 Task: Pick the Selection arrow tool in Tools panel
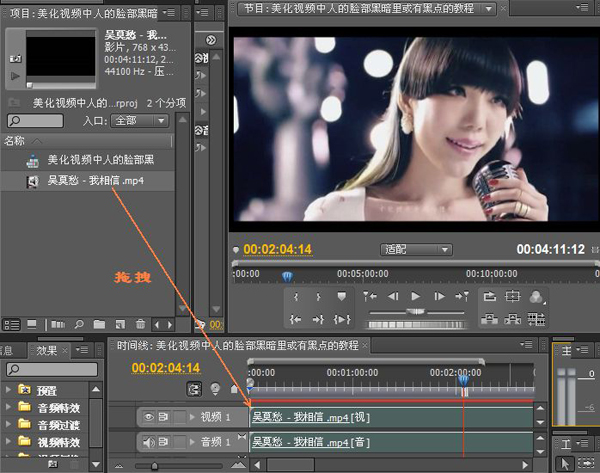click(x=565, y=464)
